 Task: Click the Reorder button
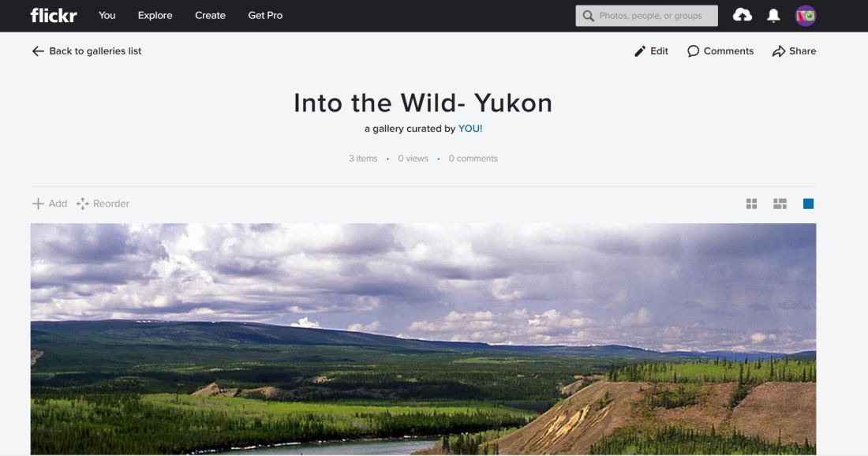click(x=103, y=204)
